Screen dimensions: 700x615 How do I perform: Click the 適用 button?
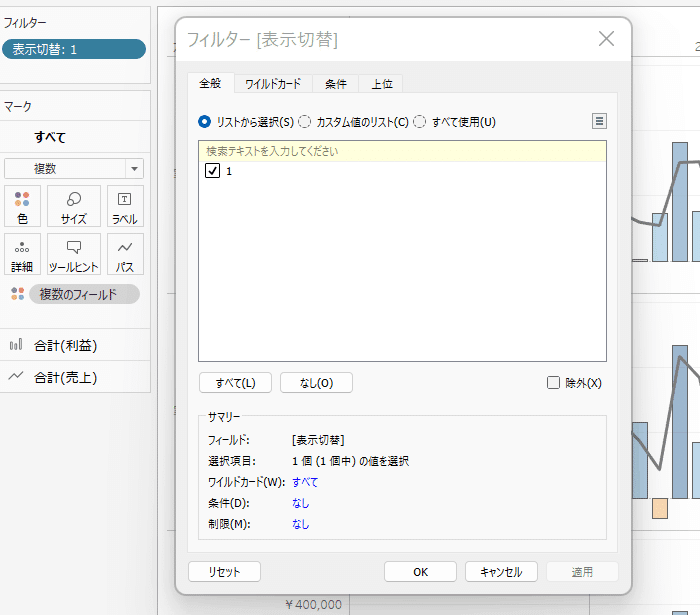pyautogui.click(x=582, y=572)
